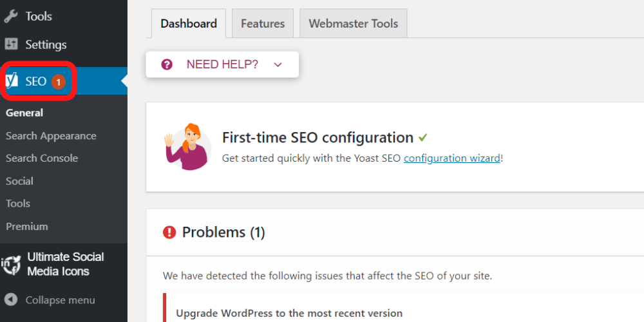
Task: Expand the Problems (1) section heading
Action: tap(223, 232)
